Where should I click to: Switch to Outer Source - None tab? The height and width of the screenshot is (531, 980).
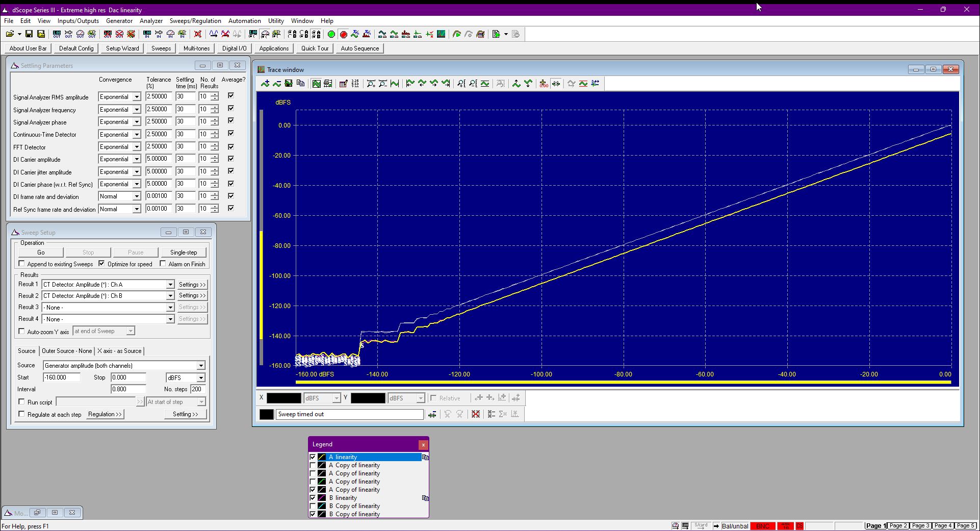coord(67,351)
